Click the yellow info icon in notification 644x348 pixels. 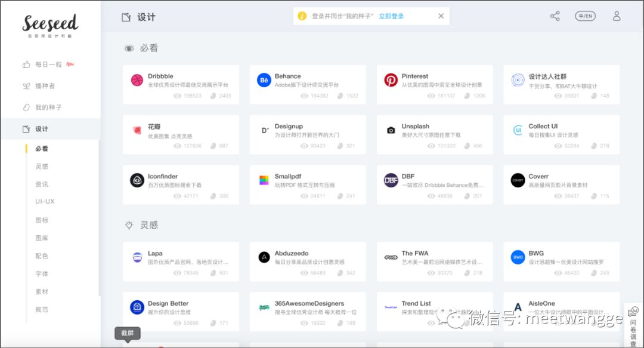(x=302, y=16)
